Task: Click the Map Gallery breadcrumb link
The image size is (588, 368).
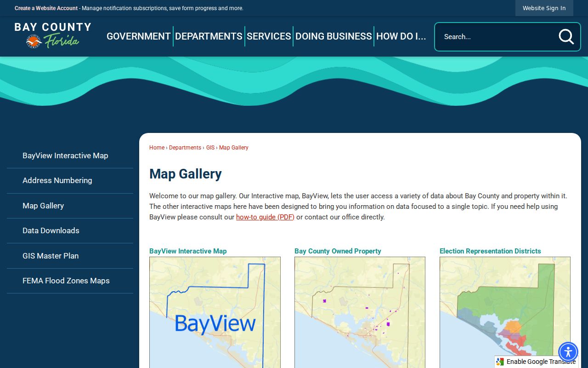Action: 234,148
